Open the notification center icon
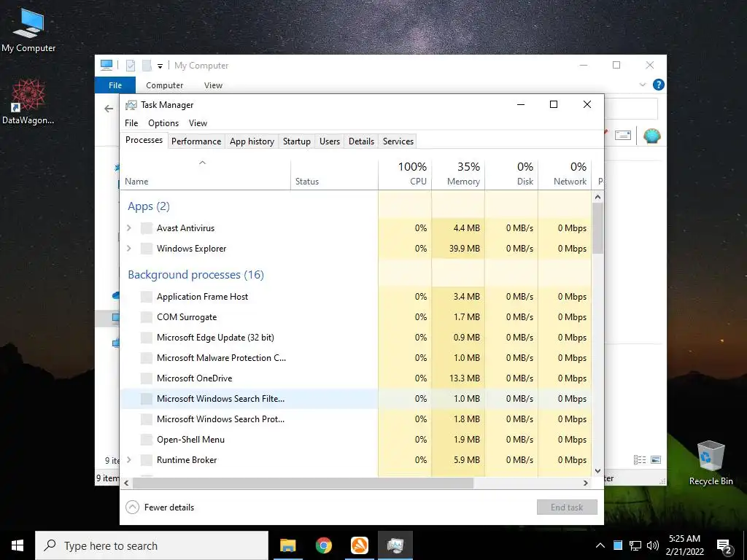747x560 pixels. click(724, 547)
